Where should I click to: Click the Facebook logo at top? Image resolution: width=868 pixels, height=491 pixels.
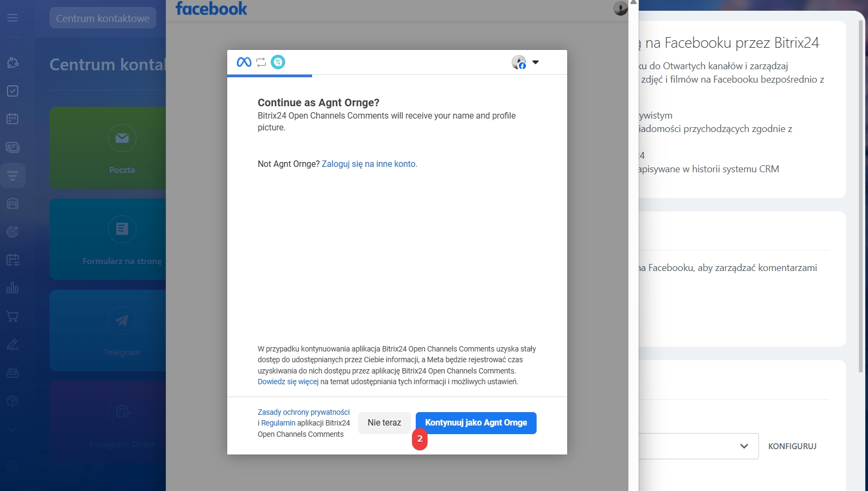coord(211,9)
